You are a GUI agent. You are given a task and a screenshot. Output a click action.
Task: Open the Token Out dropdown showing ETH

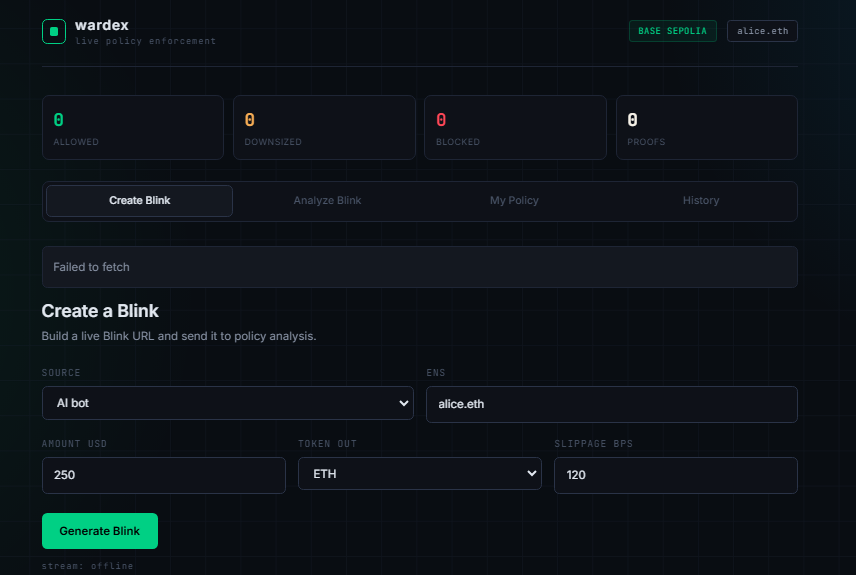tap(420, 473)
